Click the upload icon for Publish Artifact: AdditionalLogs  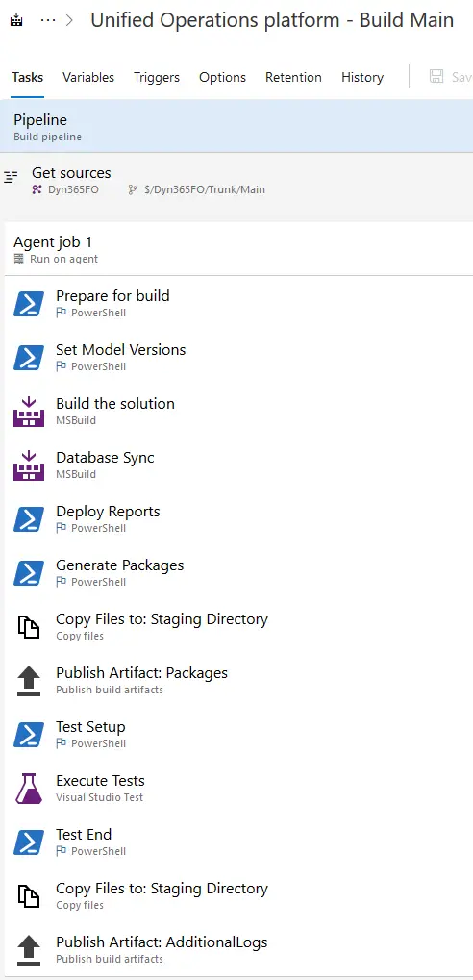(x=29, y=950)
